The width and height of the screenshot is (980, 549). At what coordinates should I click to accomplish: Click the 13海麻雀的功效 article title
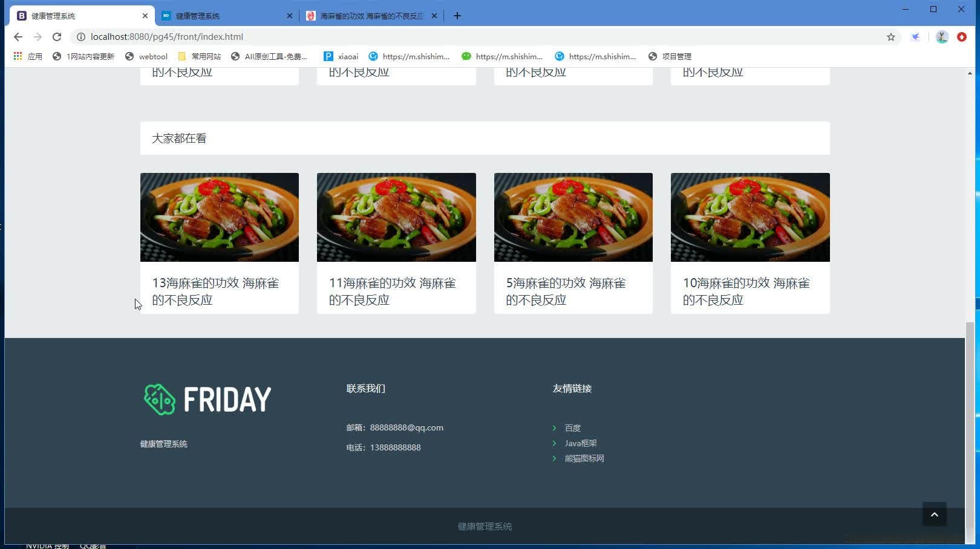[x=215, y=291]
